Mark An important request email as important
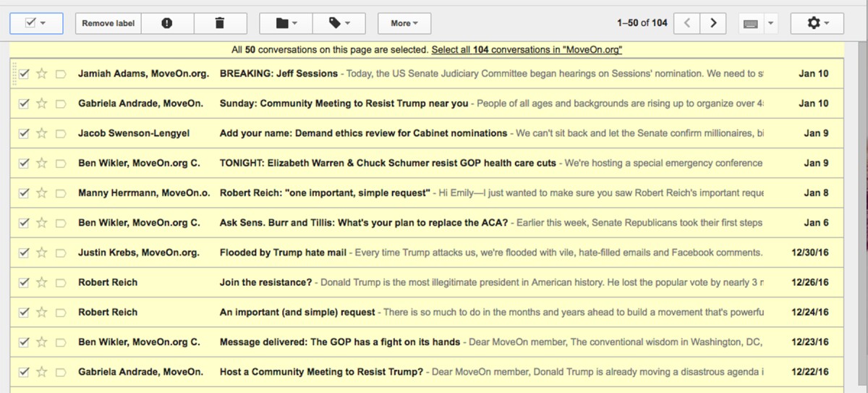The image size is (868, 393). (61, 312)
